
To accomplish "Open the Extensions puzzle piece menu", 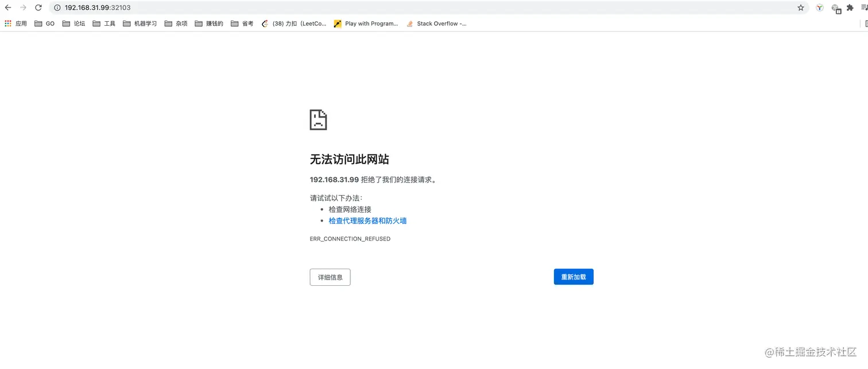I will (x=850, y=8).
